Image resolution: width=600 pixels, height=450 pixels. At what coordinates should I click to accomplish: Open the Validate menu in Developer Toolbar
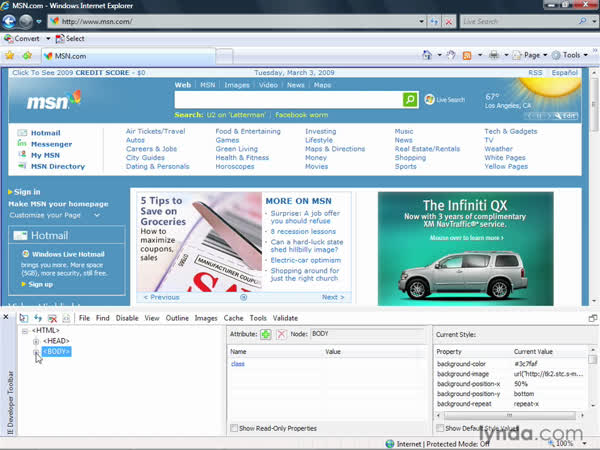[286, 318]
